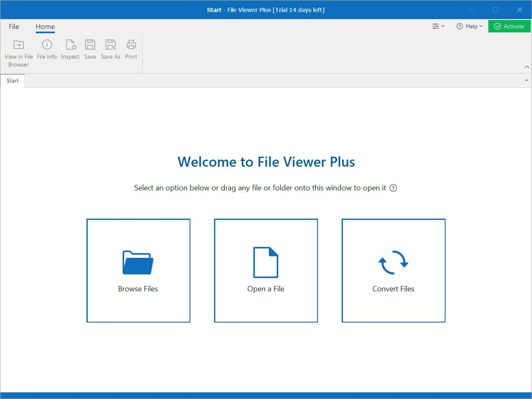
Task: Collapse the ribbon with the chevron
Action: coord(527,66)
